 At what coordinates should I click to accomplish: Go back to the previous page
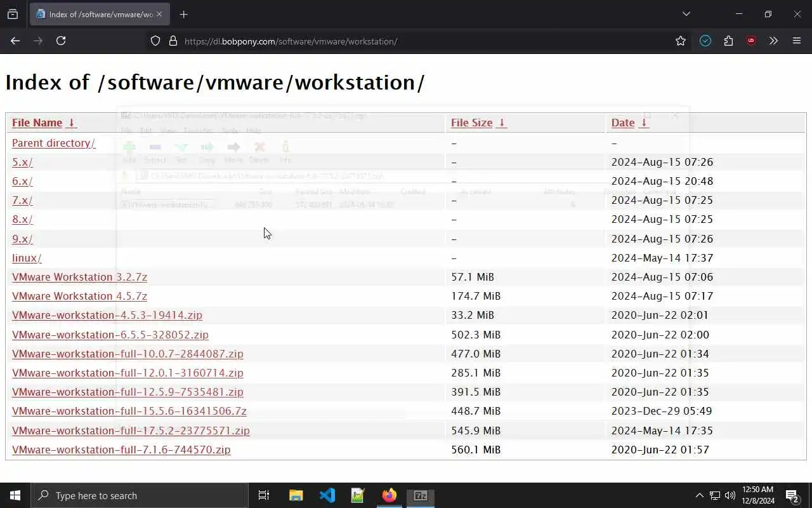coord(15,41)
